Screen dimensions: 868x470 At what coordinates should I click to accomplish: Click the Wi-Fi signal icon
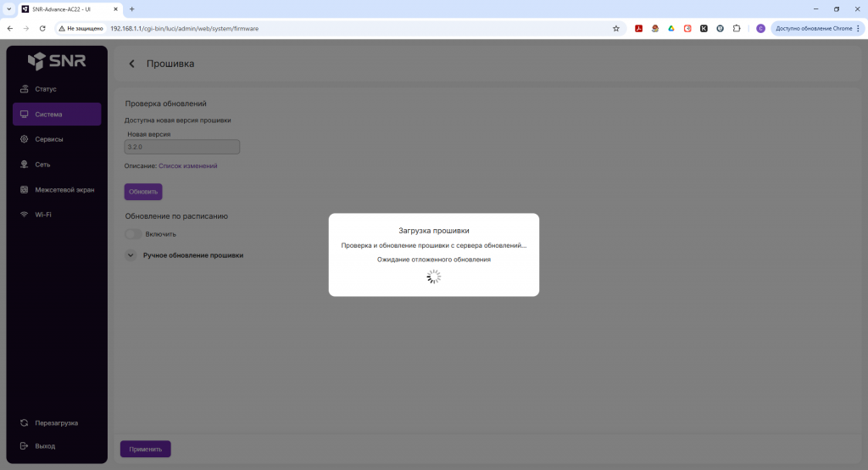[24, 215]
